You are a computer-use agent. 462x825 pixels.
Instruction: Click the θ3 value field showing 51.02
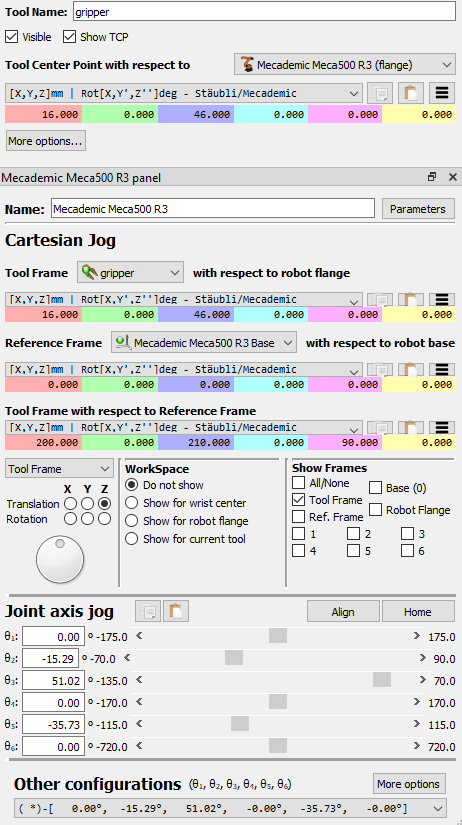point(53,680)
